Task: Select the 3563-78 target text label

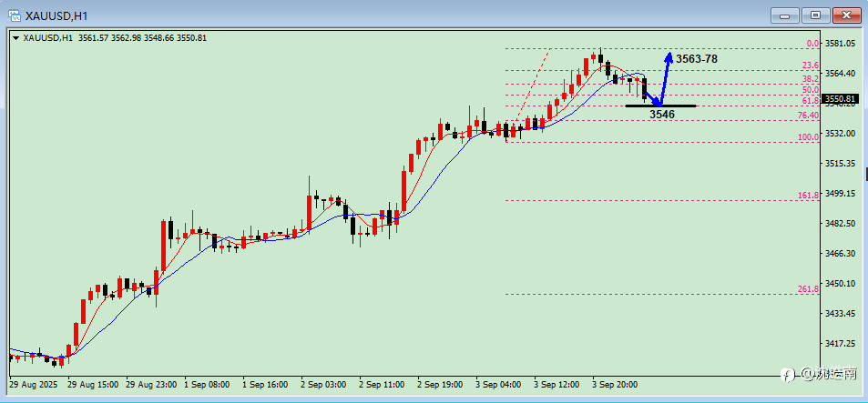Action: click(x=697, y=58)
